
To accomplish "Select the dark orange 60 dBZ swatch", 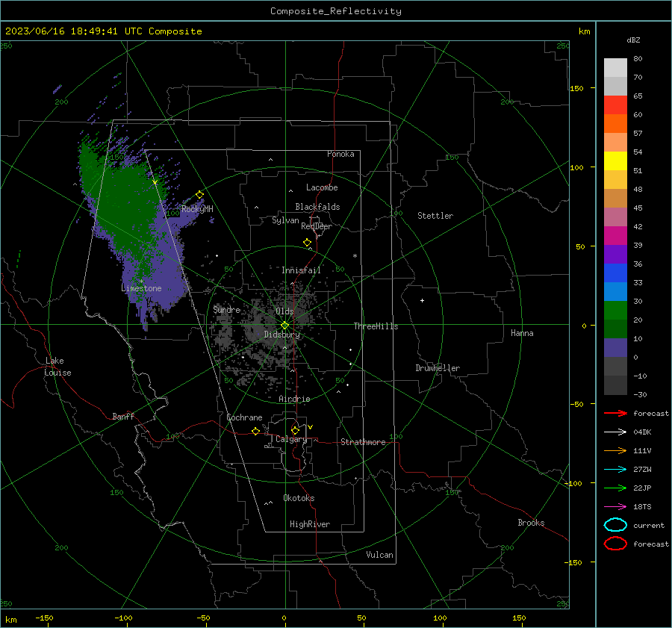I will pos(615,123).
